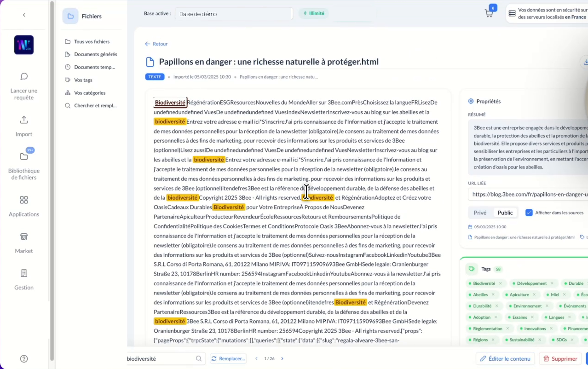Remove the Règlementation tag
This screenshot has width=588, height=369.
pos(508,329)
